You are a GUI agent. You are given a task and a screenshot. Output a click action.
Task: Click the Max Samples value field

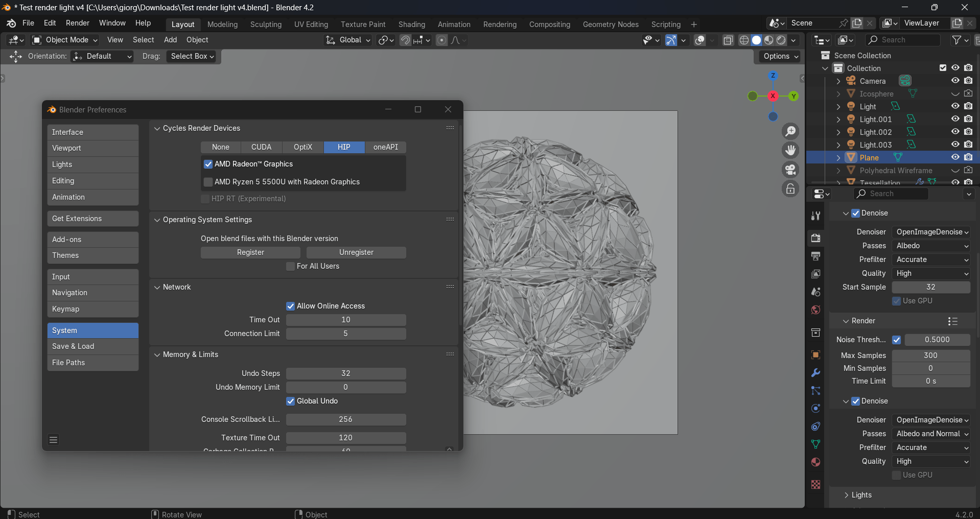[x=930, y=356]
